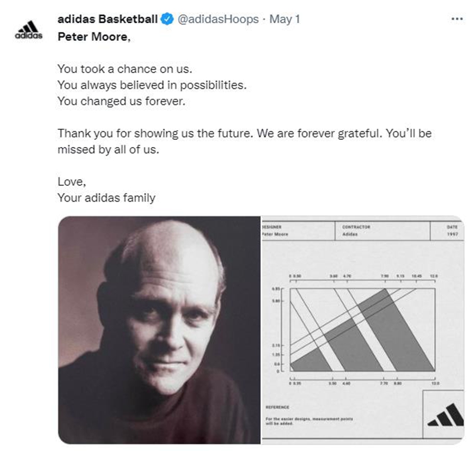Click the bold "Peter Moore," greeting
This screenshot has width=476, height=451.
[93, 38]
